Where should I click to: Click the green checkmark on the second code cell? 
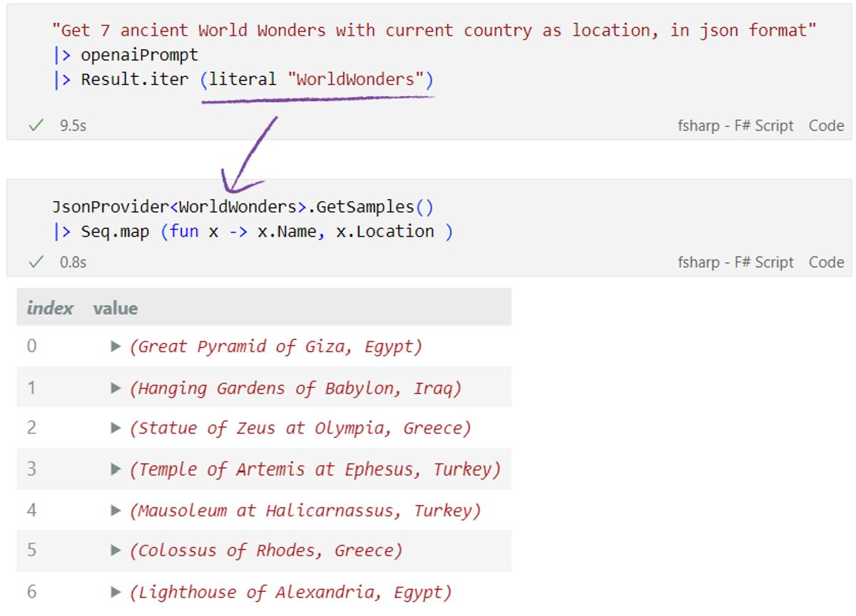[36, 262]
